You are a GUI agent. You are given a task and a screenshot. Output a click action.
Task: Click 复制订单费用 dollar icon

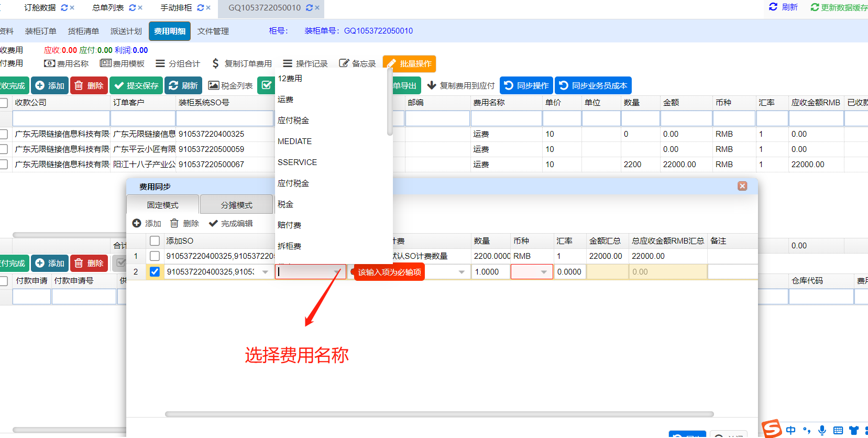pyautogui.click(x=215, y=63)
